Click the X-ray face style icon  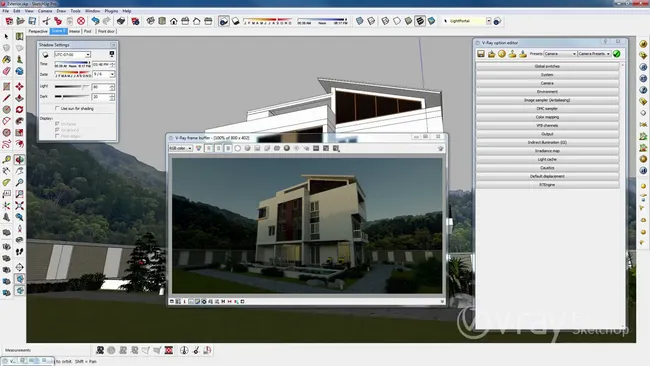(359, 21)
